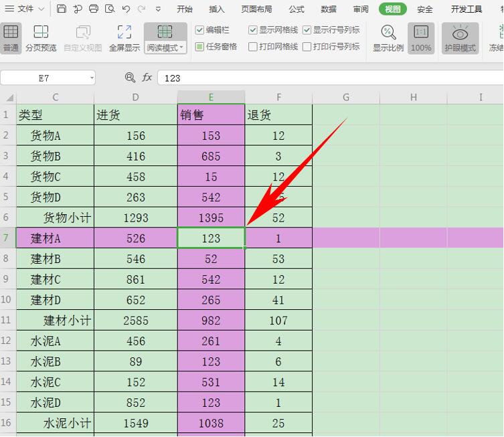Click the export-to-PDF icon beside Save

(x=78, y=9)
